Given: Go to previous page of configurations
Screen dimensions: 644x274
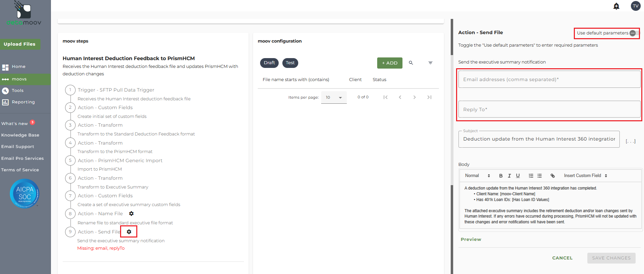Looking at the screenshot, I should tap(400, 97).
